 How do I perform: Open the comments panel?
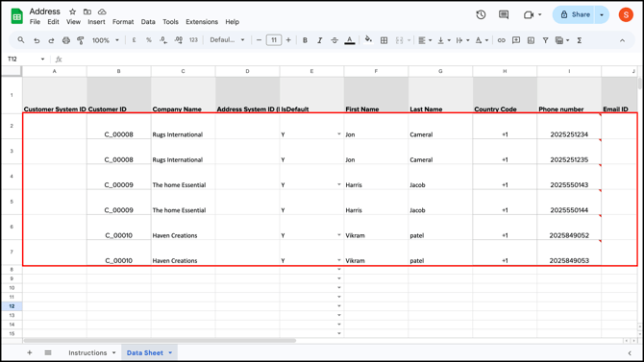tap(504, 14)
